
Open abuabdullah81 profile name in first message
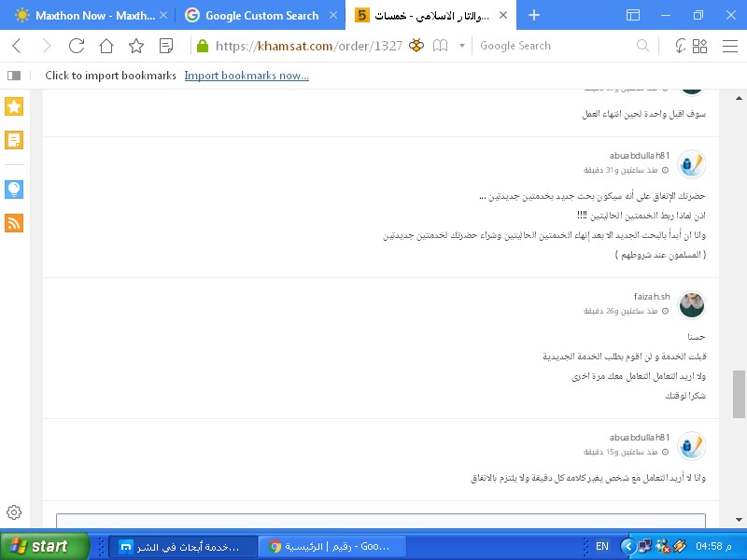(x=640, y=155)
